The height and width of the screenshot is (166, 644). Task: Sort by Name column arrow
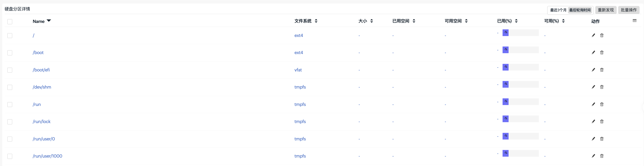click(49, 21)
